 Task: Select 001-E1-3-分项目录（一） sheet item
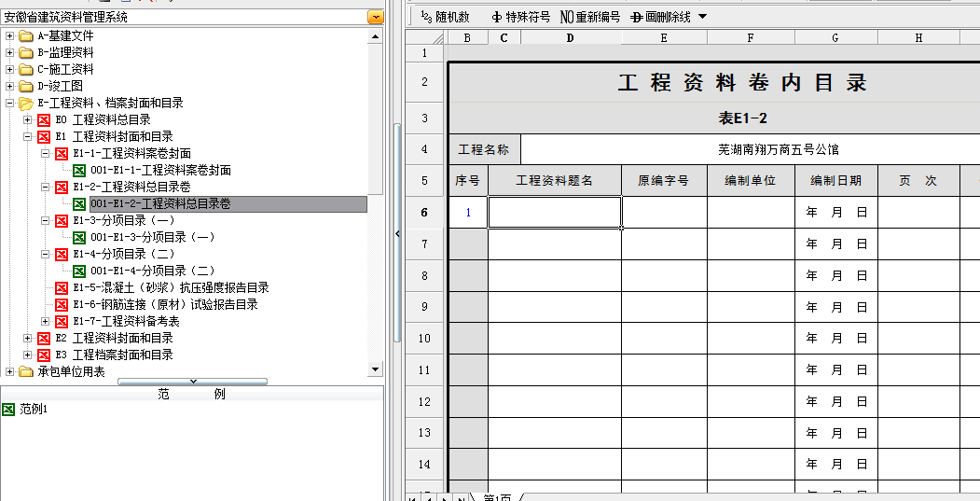point(152,238)
